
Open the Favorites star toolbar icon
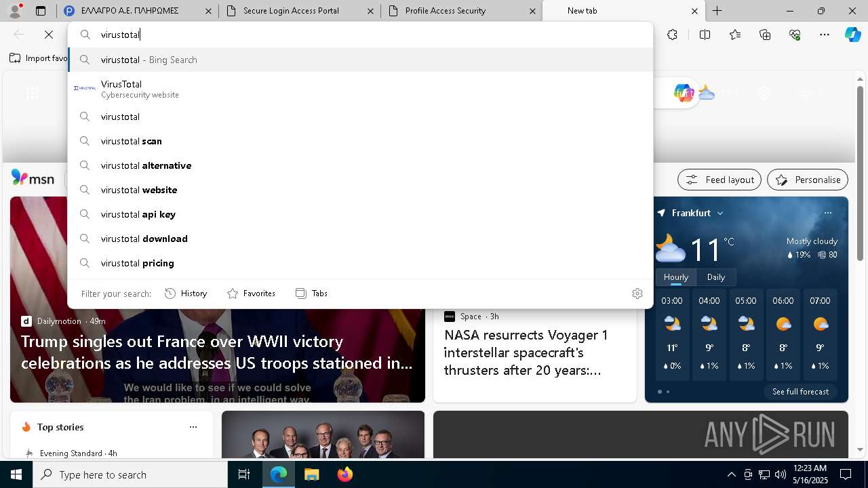tap(735, 35)
